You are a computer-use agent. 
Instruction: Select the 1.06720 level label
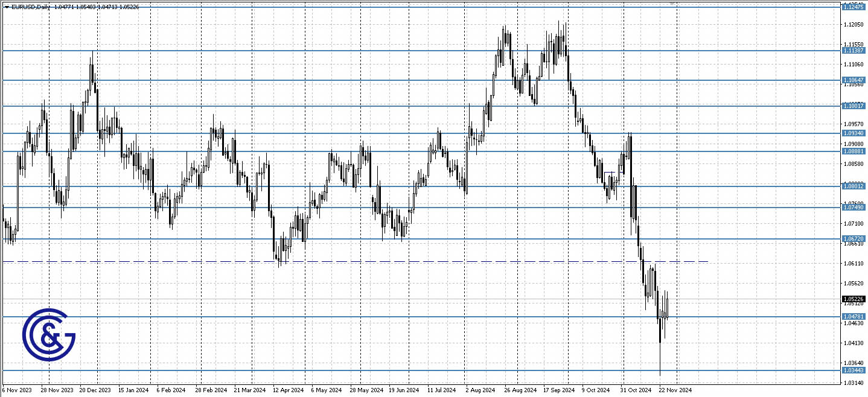(854, 238)
